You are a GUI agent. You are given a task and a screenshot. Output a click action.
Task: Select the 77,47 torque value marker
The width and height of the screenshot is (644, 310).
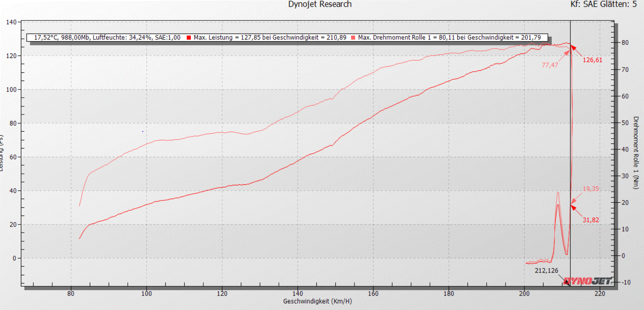click(550, 65)
